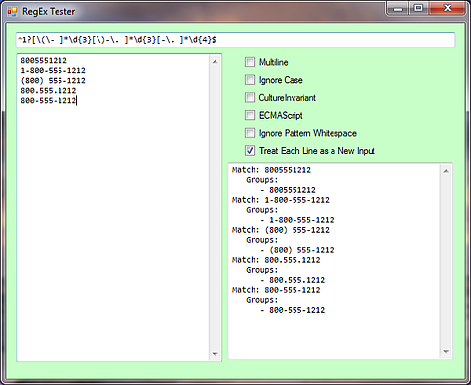
Task: Click input line 800.555.1212
Action: (x=48, y=90)
